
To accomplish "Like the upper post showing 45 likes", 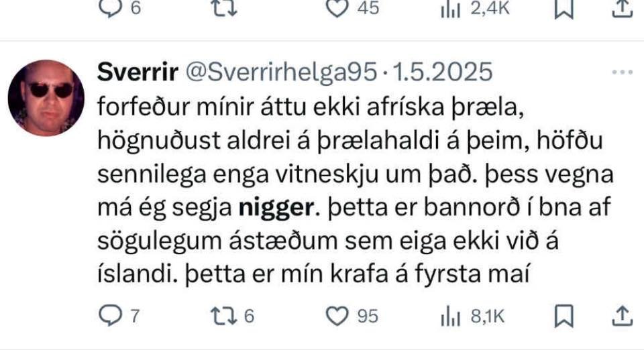I will point(337,8).
